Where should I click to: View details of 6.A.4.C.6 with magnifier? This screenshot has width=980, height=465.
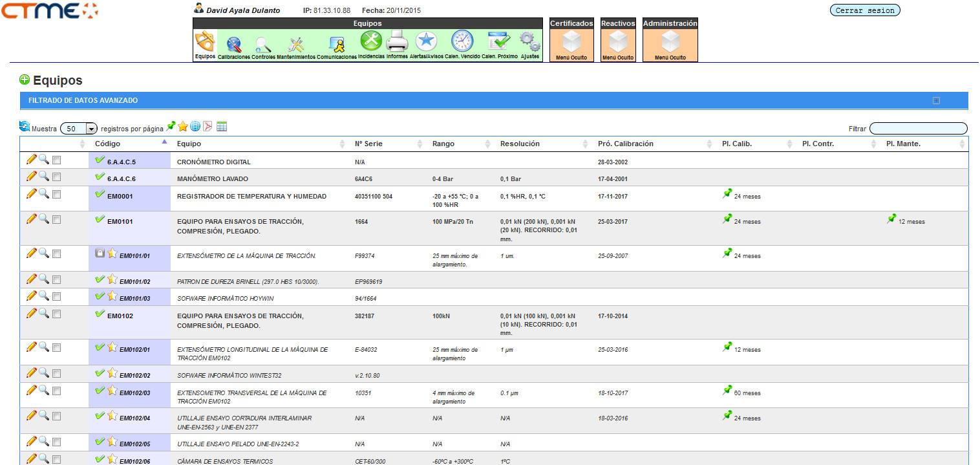click(x=44, y=176)
